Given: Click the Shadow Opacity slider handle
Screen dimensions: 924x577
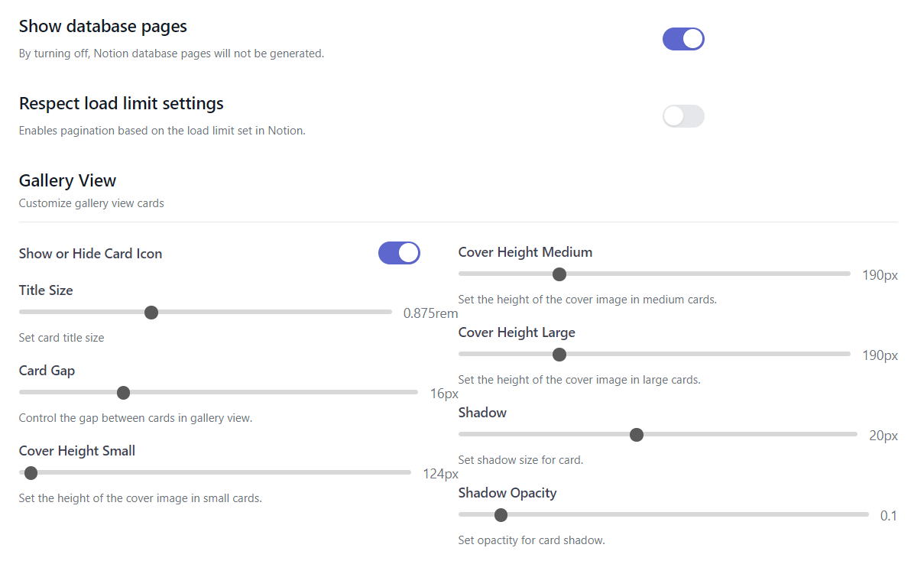Looking at the screenshot, I should pos(501,515).
